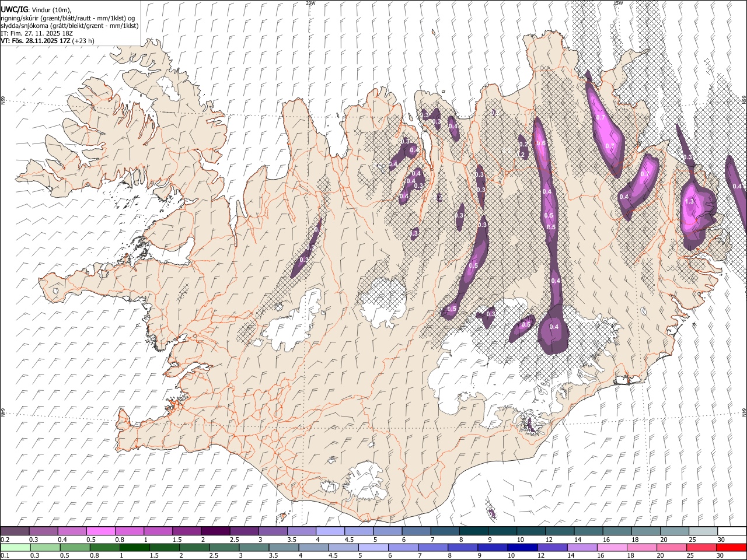Click the 'VT: Fös. 28.11.2025 17Z (+23 h)' text
Viewport: 747px width, 560px height.
click(47, 41)
